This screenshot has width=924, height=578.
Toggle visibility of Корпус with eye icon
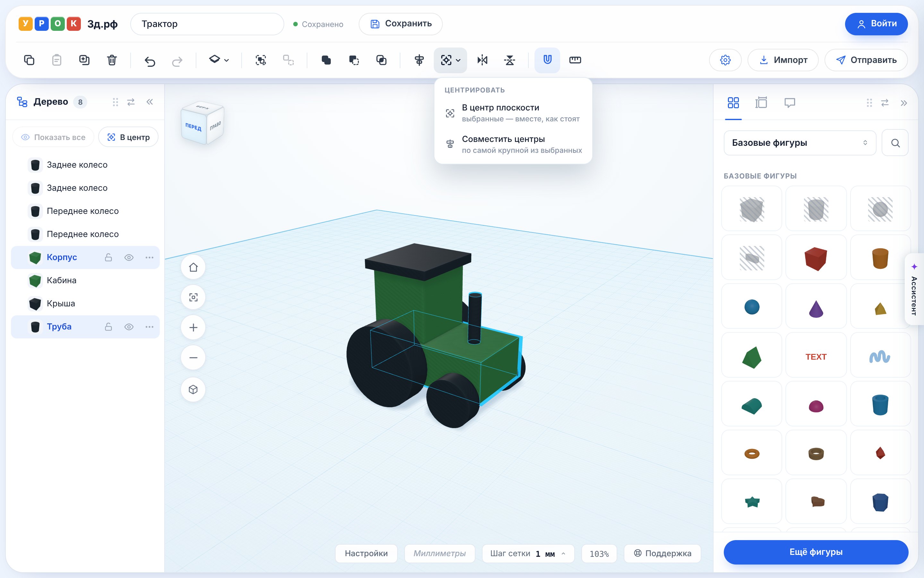tap(129, 258)
